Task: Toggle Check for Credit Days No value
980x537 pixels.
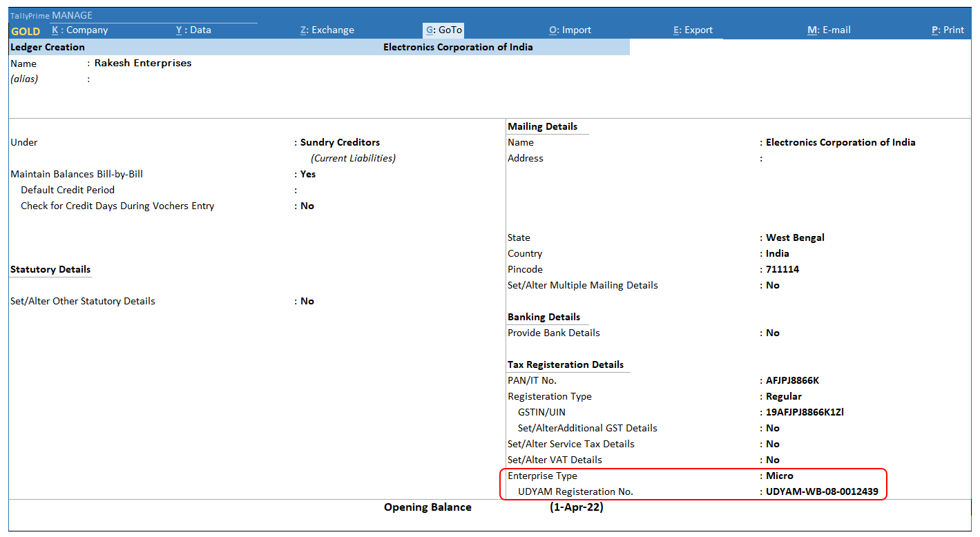Action: [x=307, y=206]
